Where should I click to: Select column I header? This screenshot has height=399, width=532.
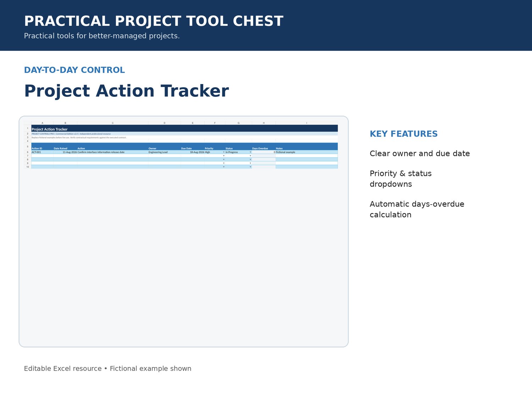click(307, 123)
